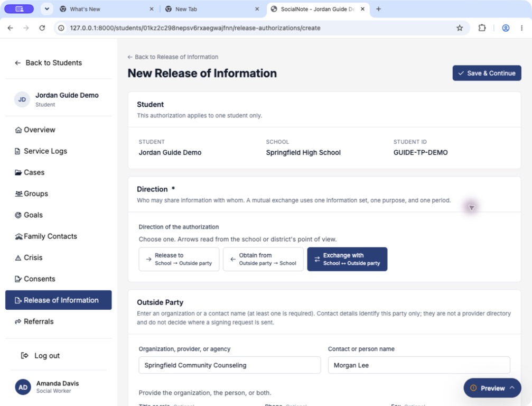Open Family Contacts in sidebar

tap(58, 236)
